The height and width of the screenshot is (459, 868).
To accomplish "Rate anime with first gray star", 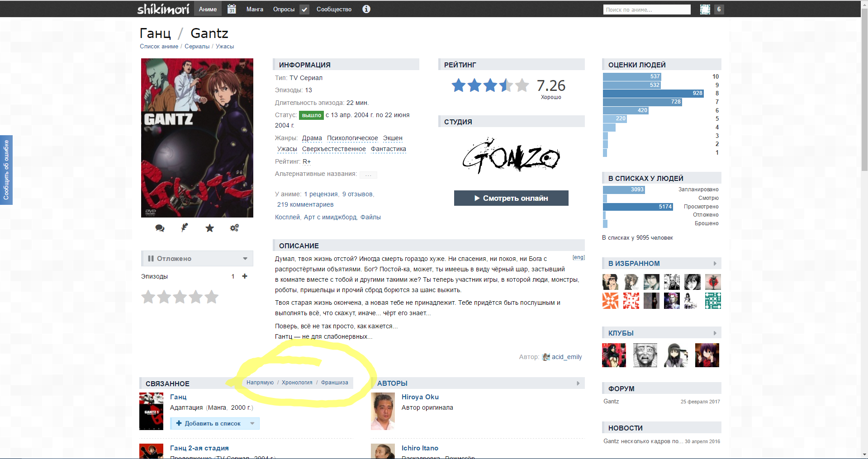I will pyautogui.click(x=148, y=297).
